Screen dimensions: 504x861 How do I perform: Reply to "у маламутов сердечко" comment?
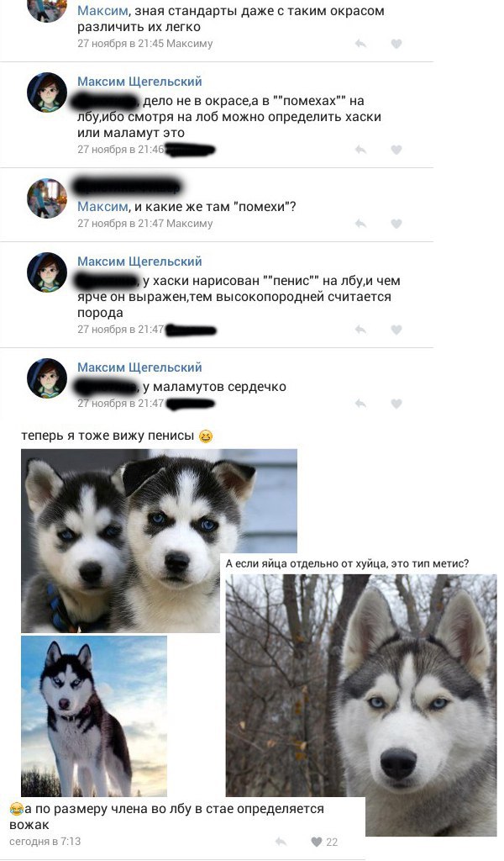(x=360, y=404)
